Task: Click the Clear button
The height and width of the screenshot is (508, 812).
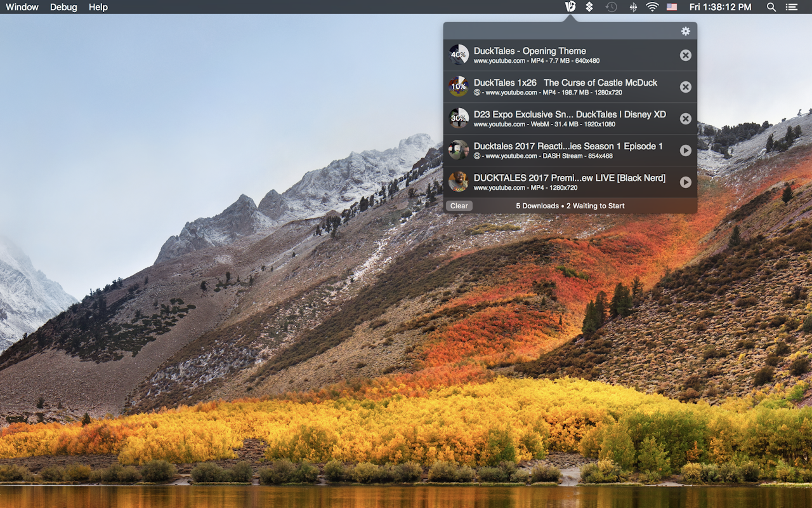Action: [x=459, y=206]
